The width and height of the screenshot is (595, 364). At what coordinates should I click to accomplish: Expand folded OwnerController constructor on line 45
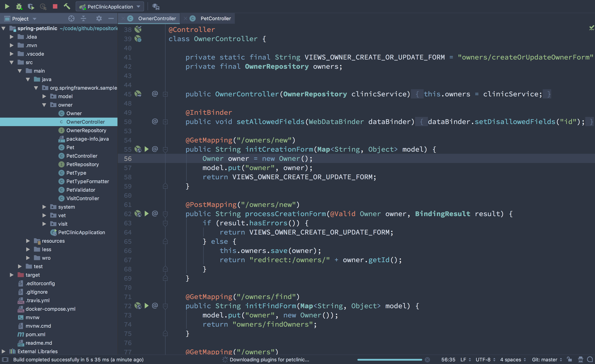click(165, 94)
